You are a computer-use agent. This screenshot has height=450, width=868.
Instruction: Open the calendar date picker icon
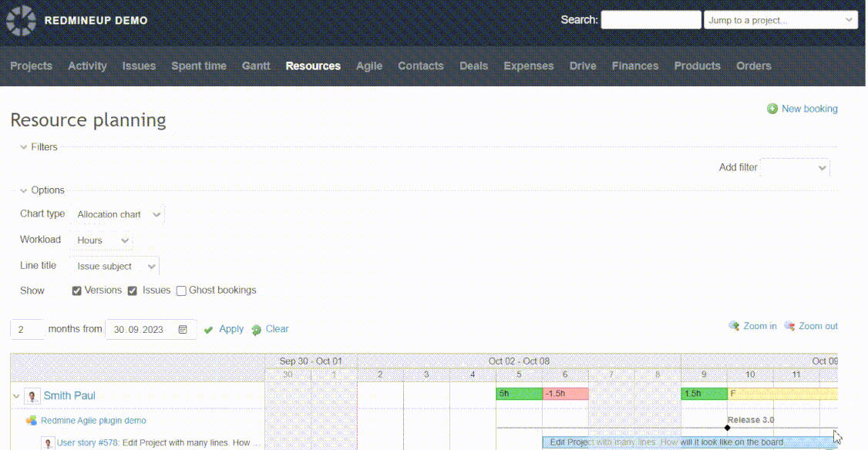pyautogui.click(x=183, y=330)
